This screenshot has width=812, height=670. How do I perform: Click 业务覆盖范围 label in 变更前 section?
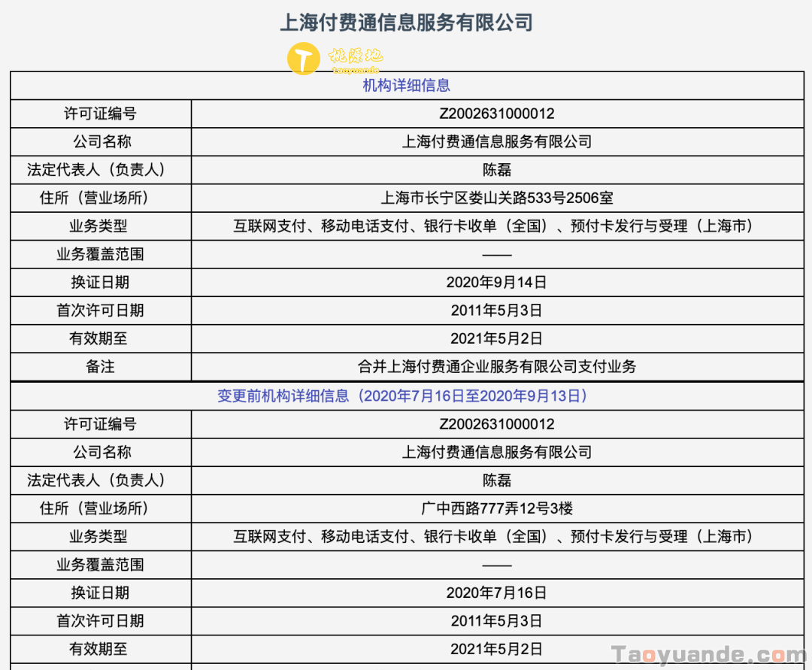click(101, 565)
